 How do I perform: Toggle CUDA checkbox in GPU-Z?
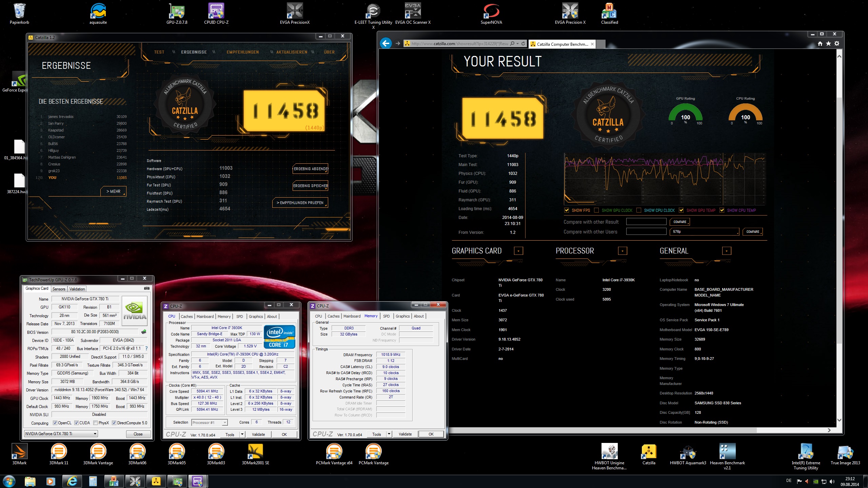[x=76, y=423]
